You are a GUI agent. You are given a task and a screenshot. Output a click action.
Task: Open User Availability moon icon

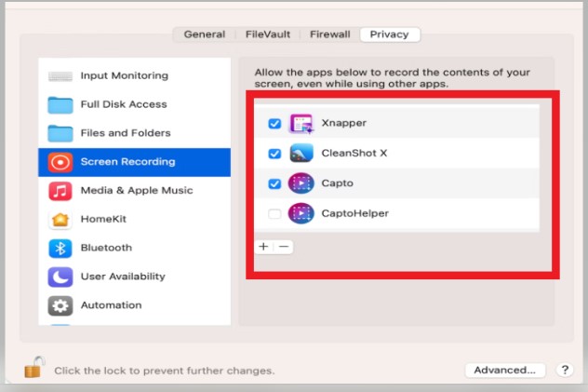60,277
